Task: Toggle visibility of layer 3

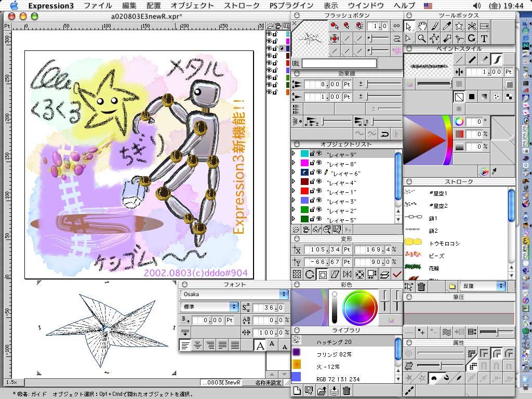Action: pos(319,200)
